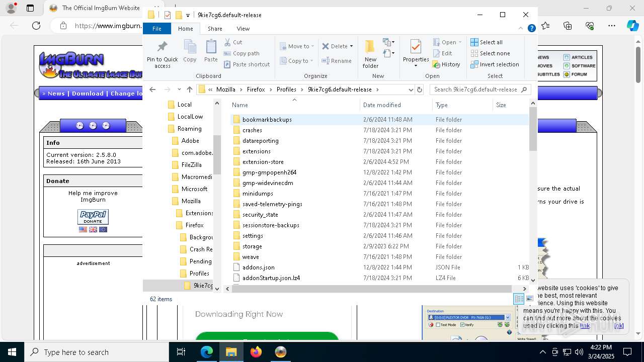Screen dimensions: 644x362
Task: Switch to large icons view icon
Action: (529, 299)
